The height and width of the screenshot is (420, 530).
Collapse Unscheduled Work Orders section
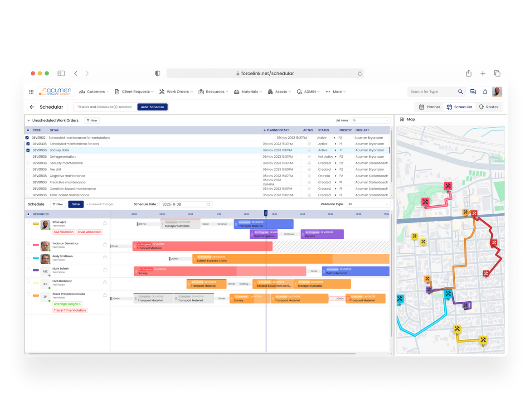point(29,121)
